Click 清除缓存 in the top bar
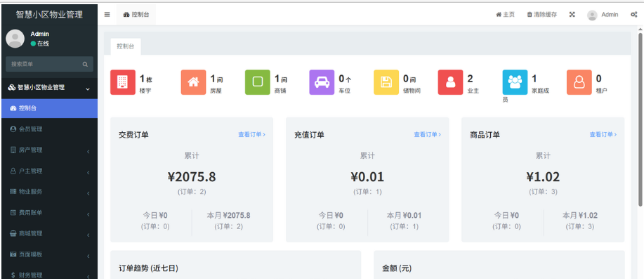 pyautogui.click(x=542, y=14)
